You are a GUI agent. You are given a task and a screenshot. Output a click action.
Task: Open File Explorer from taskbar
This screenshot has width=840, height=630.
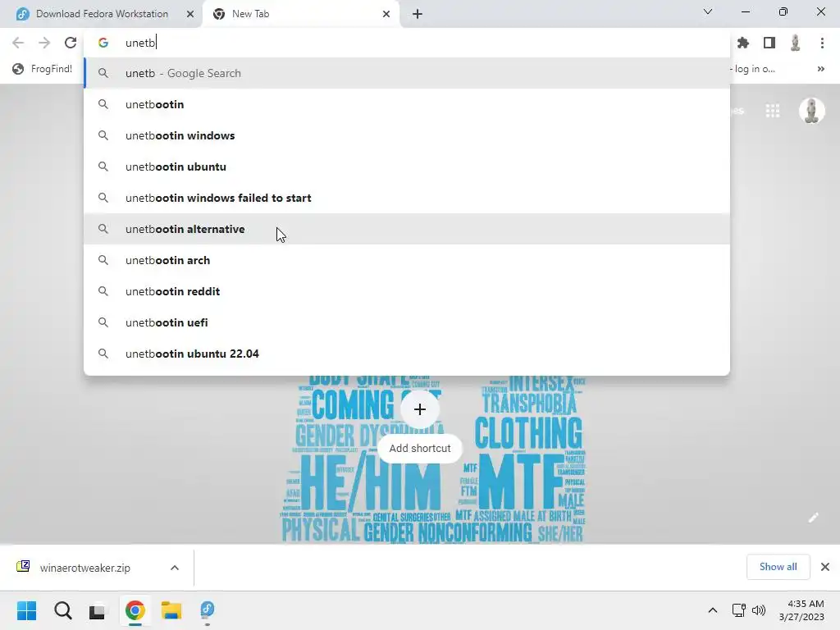[171, 610]
